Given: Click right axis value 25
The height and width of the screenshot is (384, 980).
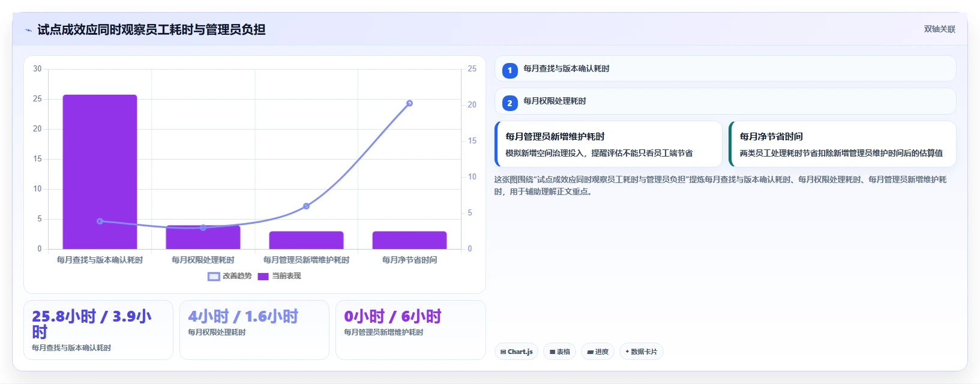Looking at the screenshot, I should pos(472,69).
